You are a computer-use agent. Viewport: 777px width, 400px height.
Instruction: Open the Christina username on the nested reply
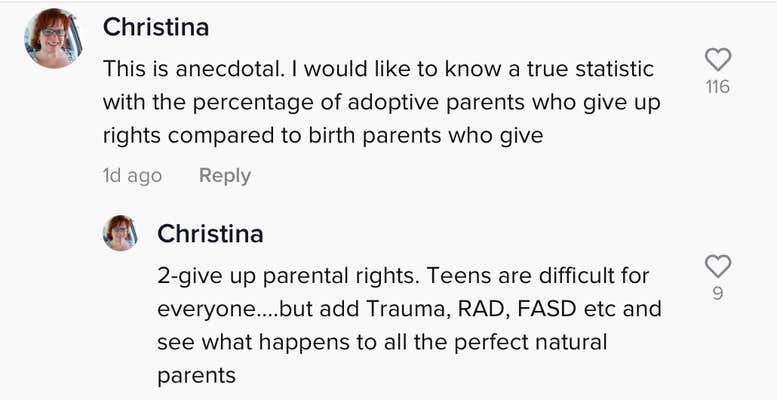210,234
